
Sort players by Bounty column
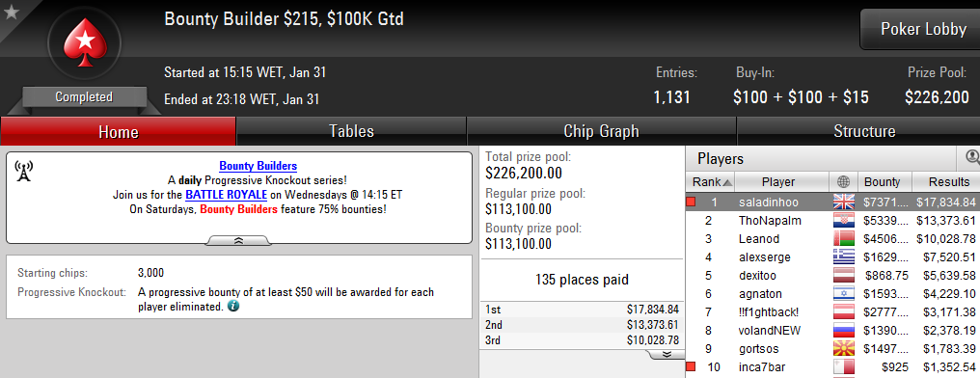pyautogui.click(x=882, y=182)
